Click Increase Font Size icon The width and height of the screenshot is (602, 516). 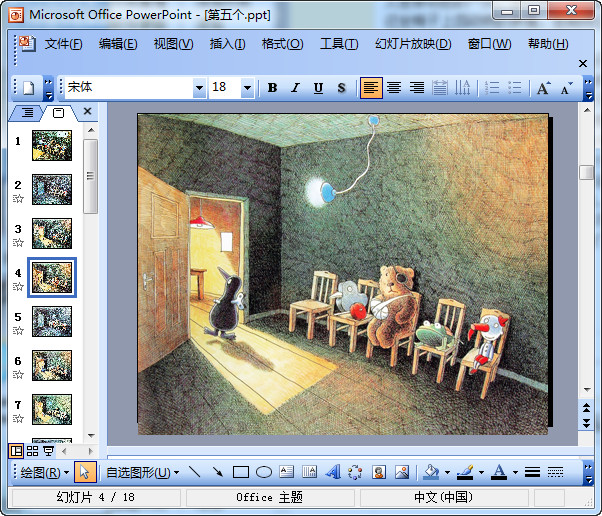pyautogui.click(x=543, y=88)
